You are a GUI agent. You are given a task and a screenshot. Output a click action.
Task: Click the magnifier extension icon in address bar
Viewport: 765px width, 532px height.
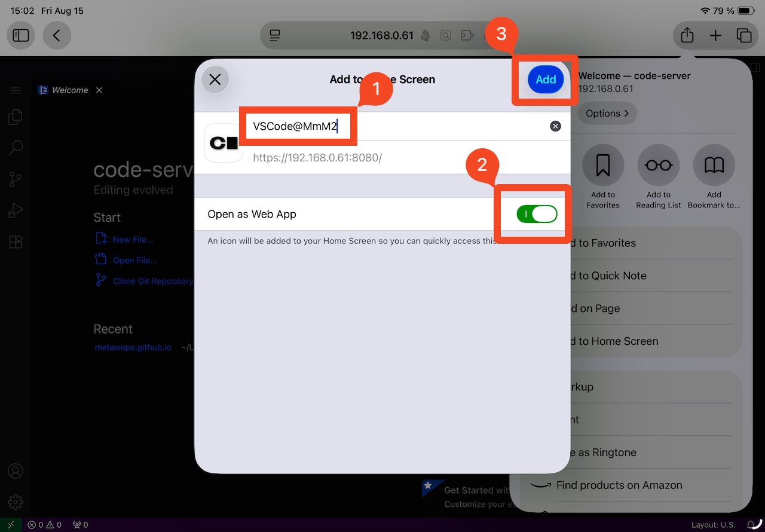446,36
